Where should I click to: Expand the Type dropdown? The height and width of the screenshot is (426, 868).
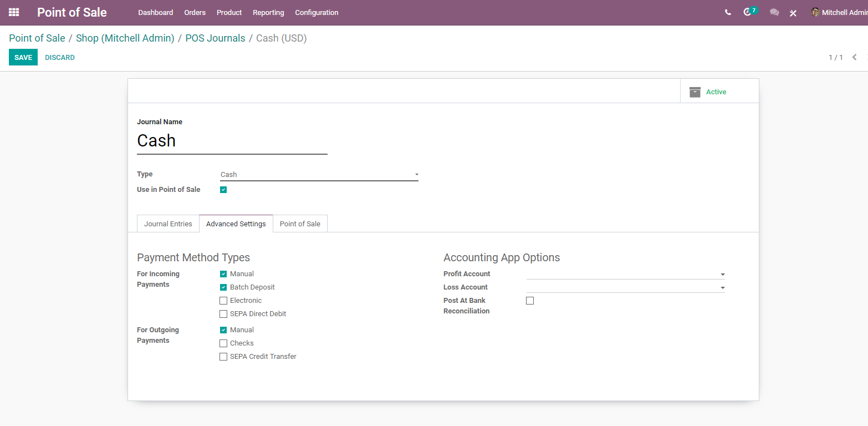(x=319, y=175)
